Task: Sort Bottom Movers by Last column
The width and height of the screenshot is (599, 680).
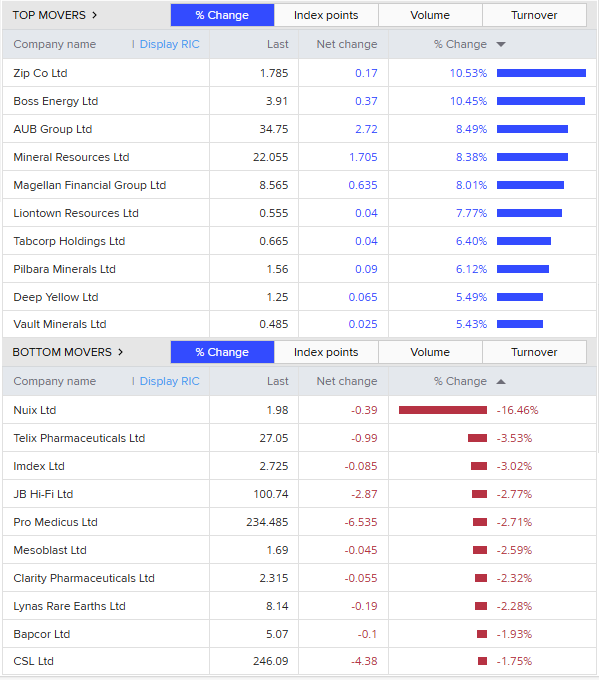Action: click(278, 381)
